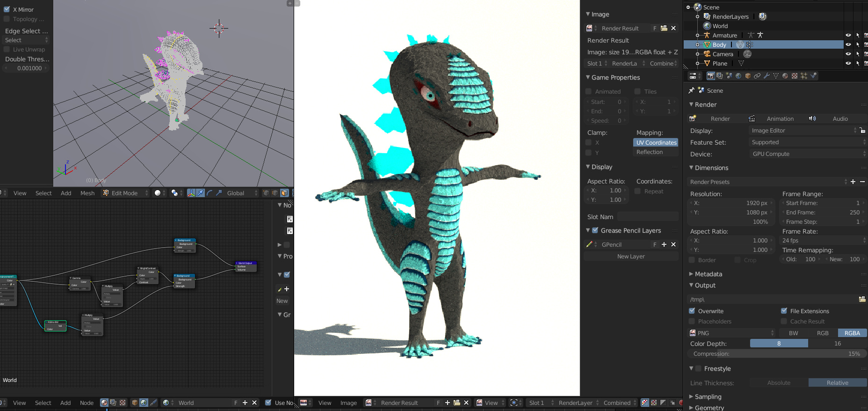Viewport: 868px width, 411px height.
Task: Open Global orientation dropdown
Action: [241, 193]
